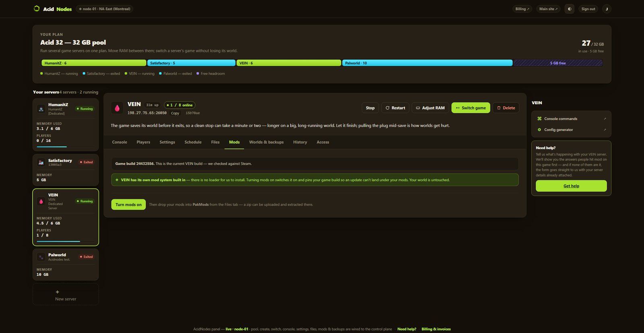Click the trash icon on Delete

499,108
